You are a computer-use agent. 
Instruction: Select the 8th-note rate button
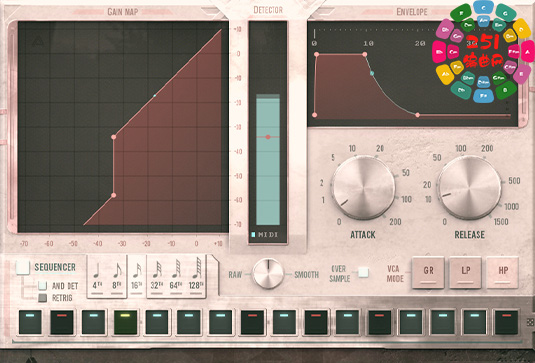tap(117, 276)
